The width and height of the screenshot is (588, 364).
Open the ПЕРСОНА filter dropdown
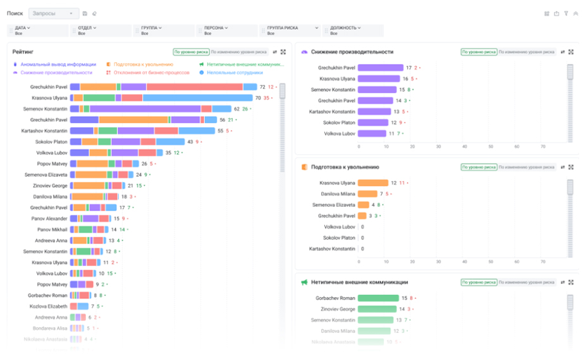pyautogui.click(x=226, y=31)
